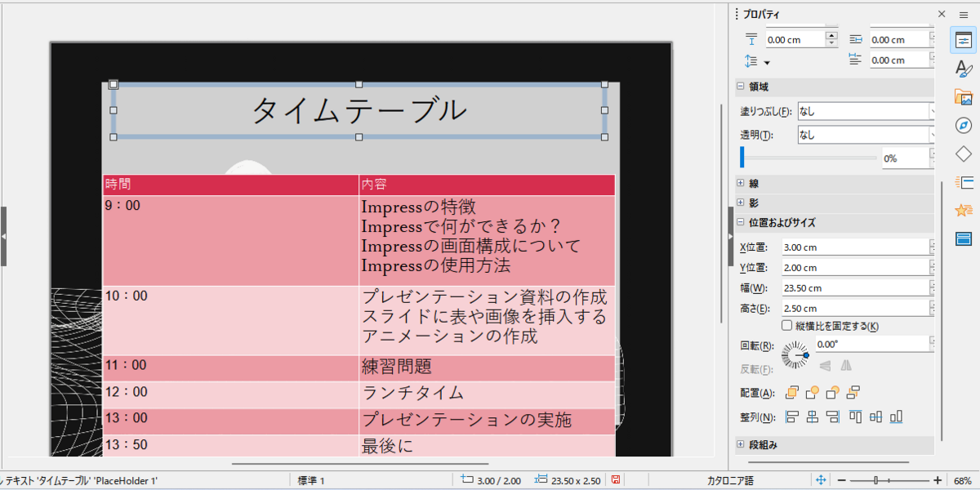Viewport: 980px width, 490px height.
Task: Click the 標準 1 slide master field
Action: [x=311, y=481]
